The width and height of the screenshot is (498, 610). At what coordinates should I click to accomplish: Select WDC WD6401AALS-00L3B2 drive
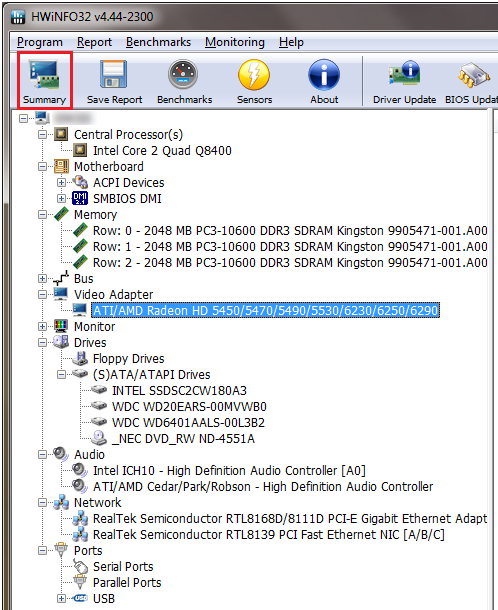188,422
